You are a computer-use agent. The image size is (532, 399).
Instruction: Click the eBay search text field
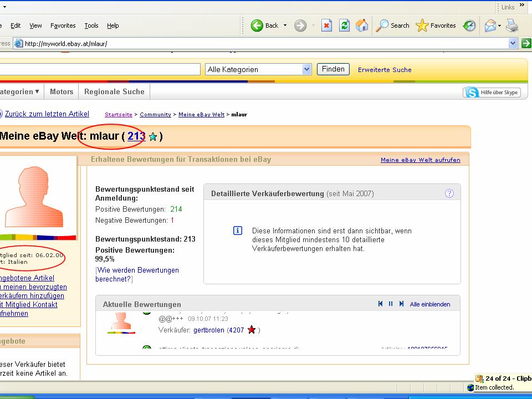[x=100, y=69]
